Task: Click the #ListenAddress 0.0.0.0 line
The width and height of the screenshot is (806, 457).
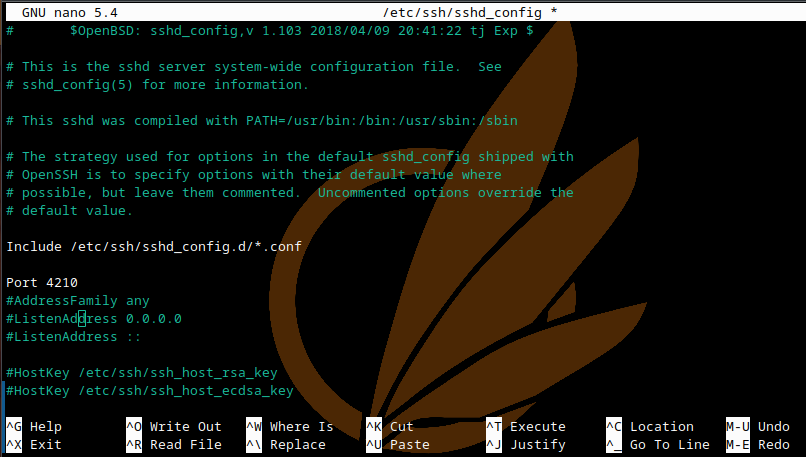Action: 94,319
